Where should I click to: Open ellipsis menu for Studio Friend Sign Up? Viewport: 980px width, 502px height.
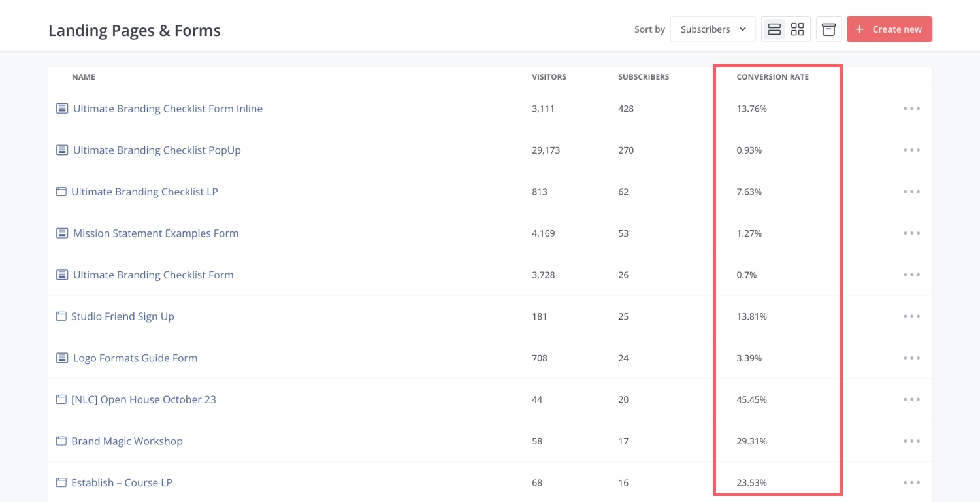coord(911,316)
